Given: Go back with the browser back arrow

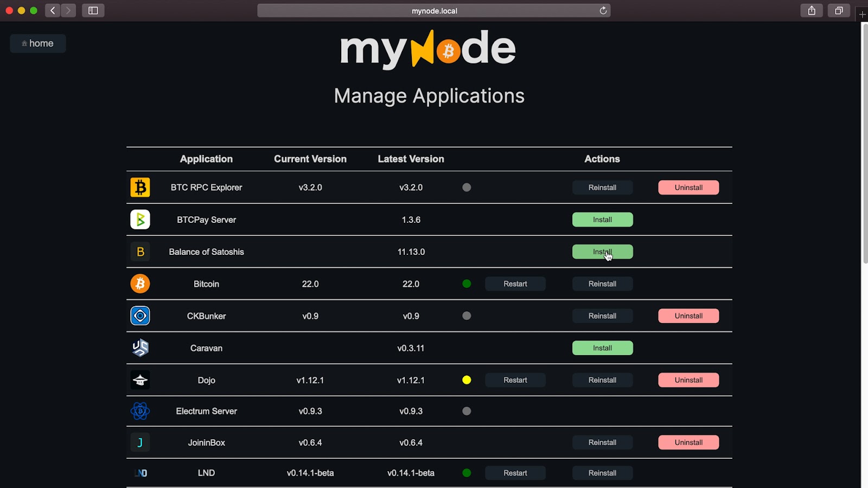Looking at the screenshot, I should pos(53,10).
